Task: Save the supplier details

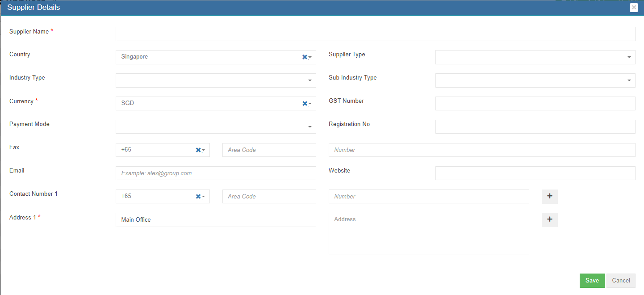Action: point(592,281)
